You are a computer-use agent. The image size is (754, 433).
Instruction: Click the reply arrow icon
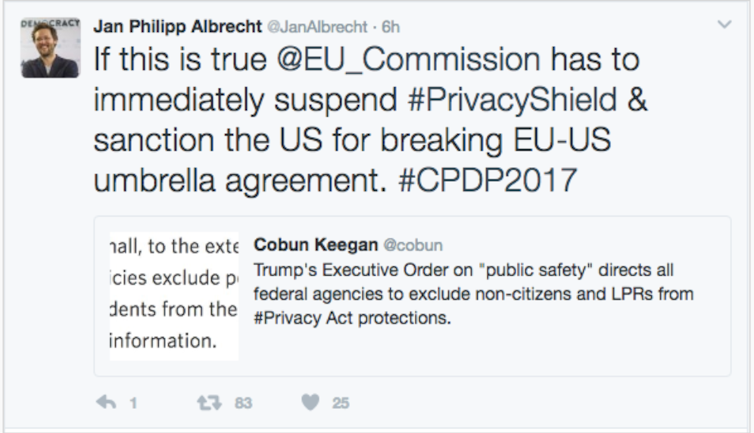[104, 403]
